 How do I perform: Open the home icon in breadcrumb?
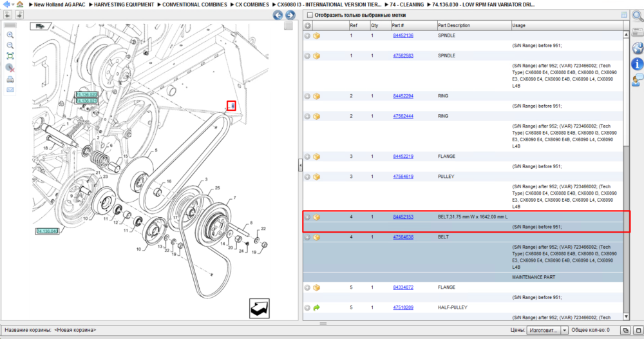(x=20, y=4)
